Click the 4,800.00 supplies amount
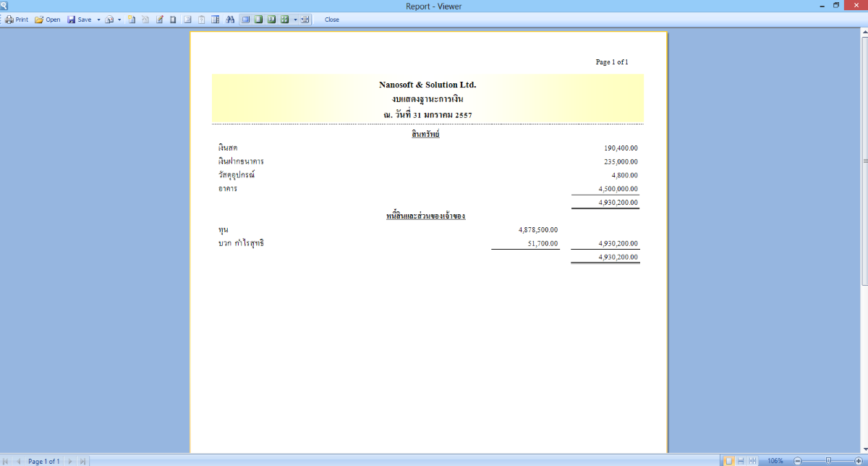 [x=625, y=175]
